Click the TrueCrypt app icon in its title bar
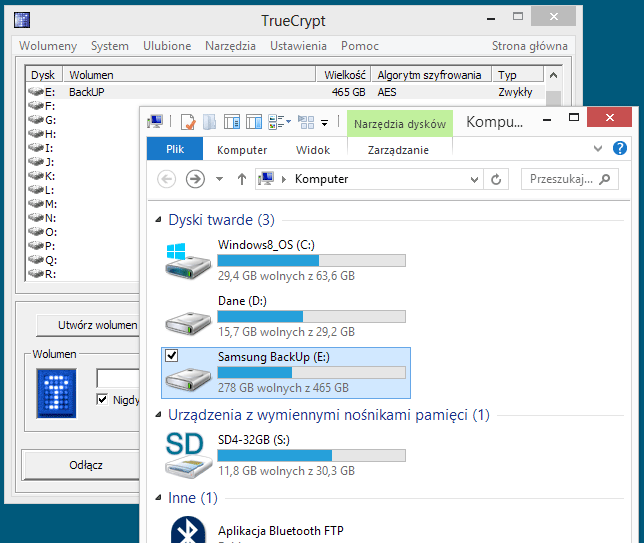644x543 pixels. point(22,20)
